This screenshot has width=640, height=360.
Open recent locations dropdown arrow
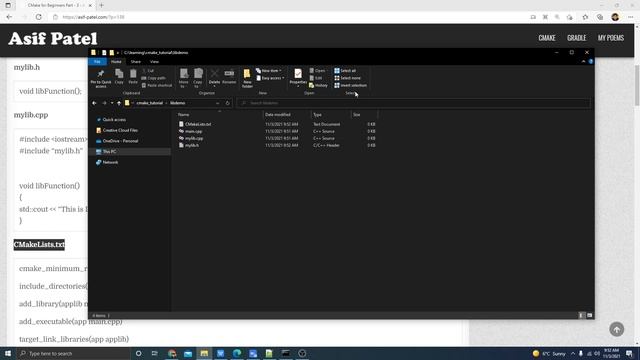pos(112,103)
